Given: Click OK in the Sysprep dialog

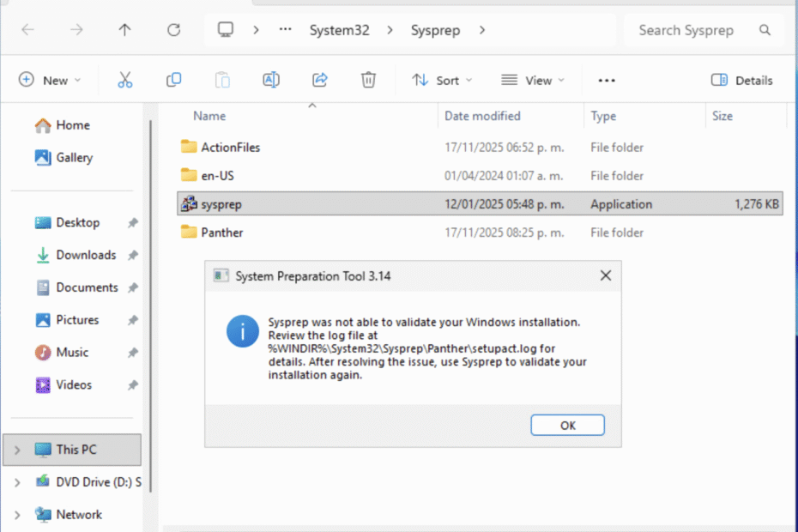Looking at the screenshot, I should point(567,425).
